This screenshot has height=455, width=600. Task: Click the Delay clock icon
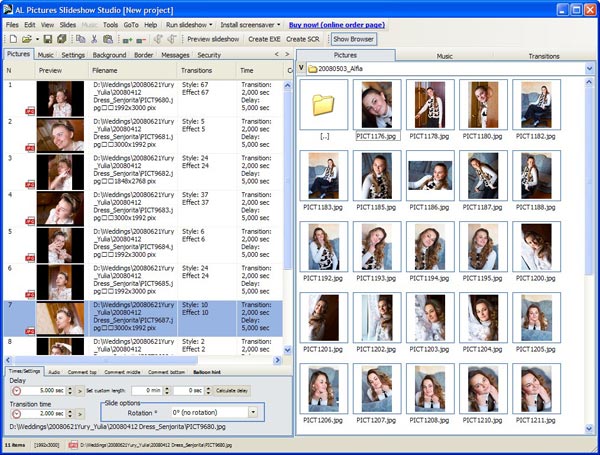[18, 390]
